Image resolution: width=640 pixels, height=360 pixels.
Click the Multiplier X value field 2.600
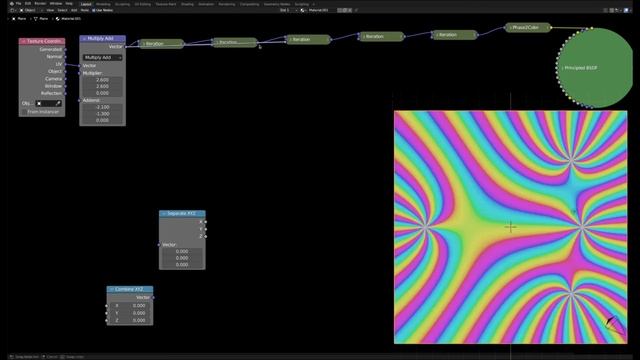point(102,80)
